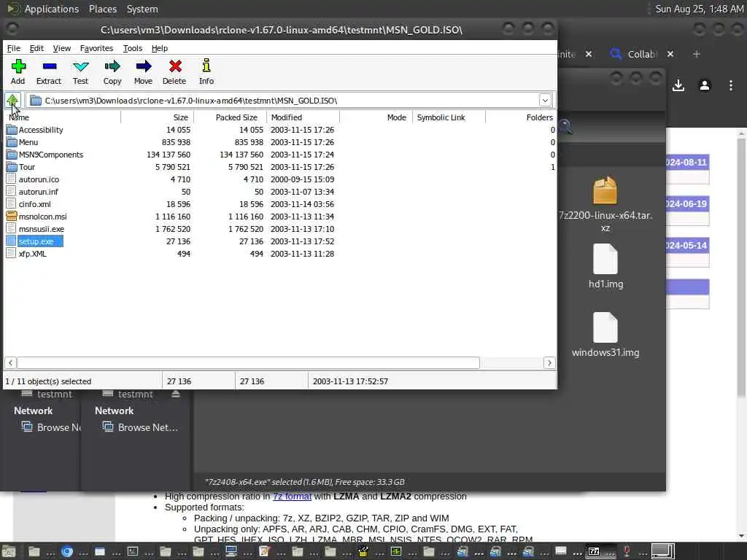Screen dimensions: 747x560
Task: Click the Copy toolbar icon
Action: pyautogui.click(x=112, y=66)
